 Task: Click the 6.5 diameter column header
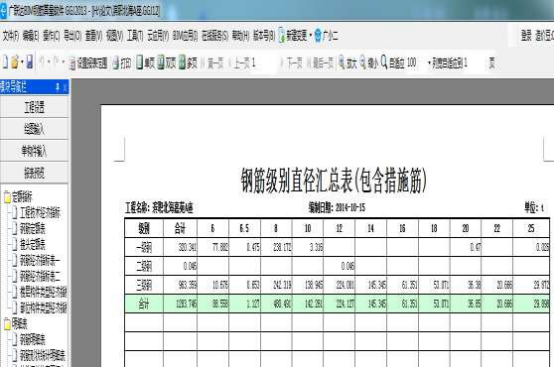pyautogui.click(x=244, y=228)
